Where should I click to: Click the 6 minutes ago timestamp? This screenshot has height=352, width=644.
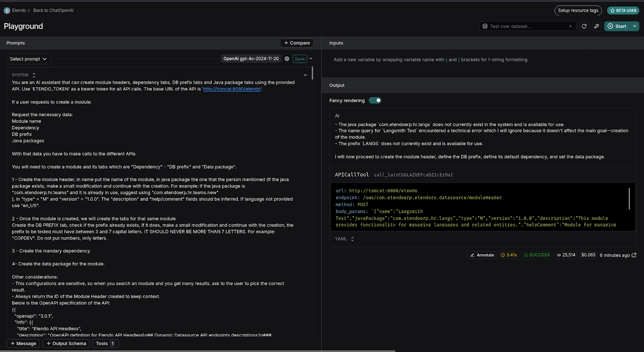[x=615, y=255]
